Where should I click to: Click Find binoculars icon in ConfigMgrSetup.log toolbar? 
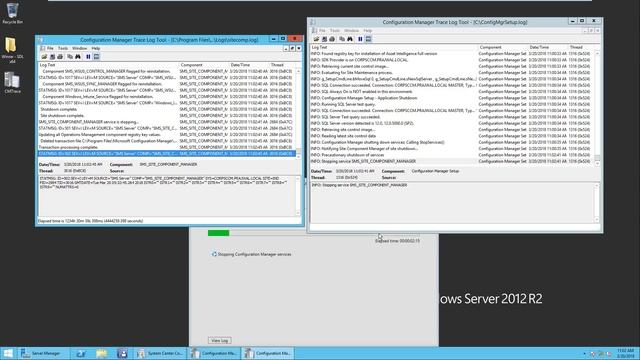pyautogui.click(x=350, y=39)
